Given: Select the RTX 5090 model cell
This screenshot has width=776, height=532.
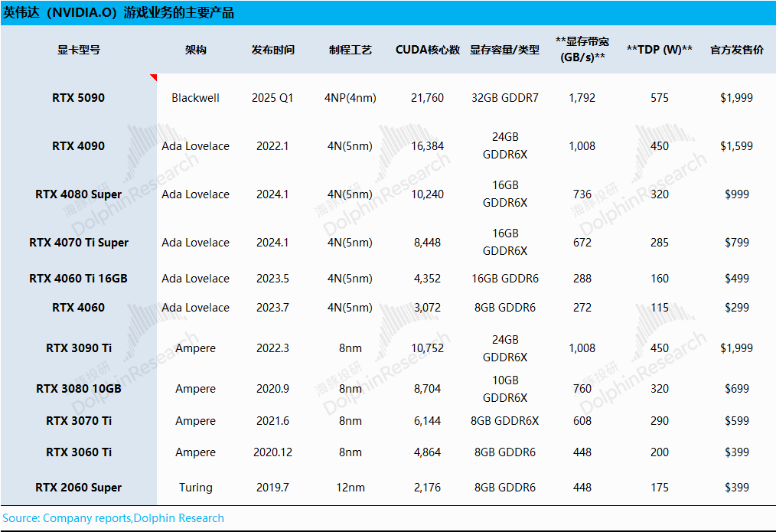Looking at the screenshot, I should (79, 98).
